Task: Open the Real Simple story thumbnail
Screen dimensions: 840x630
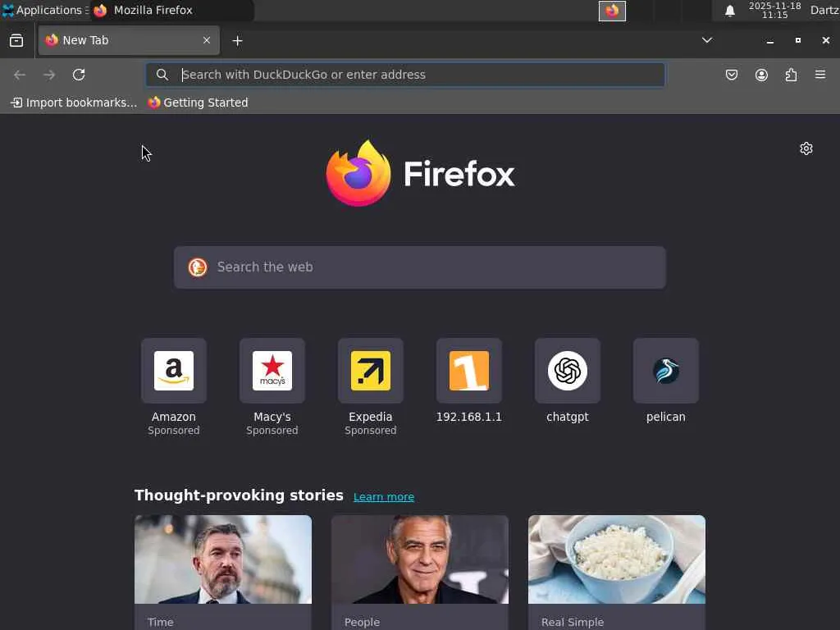Action: (617, 559)
